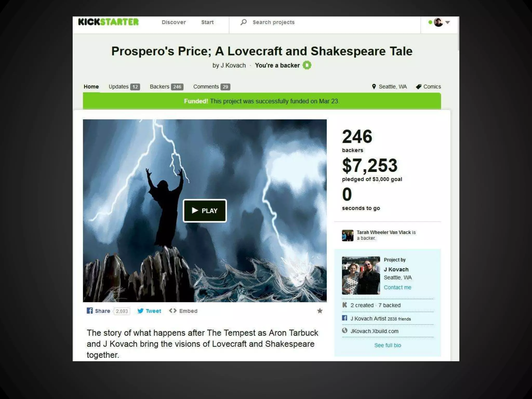Click the search magnifier icon

coord(243,22)
